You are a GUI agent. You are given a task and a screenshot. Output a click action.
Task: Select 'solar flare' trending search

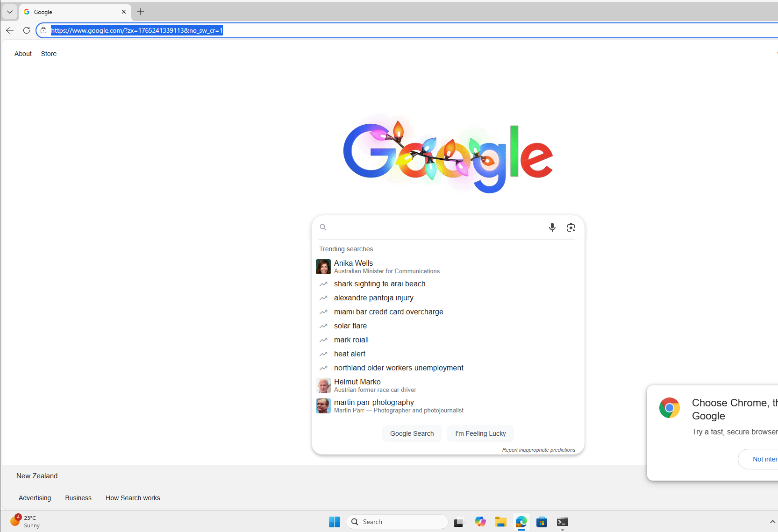(350, 326)
